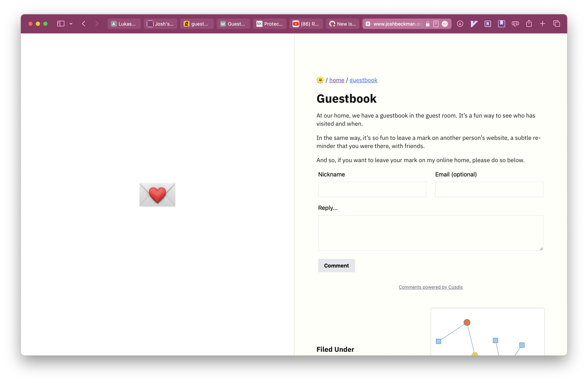Go back to the previous page
The height and width of the screenshot is (383, 588).
[x=84, y=24]
